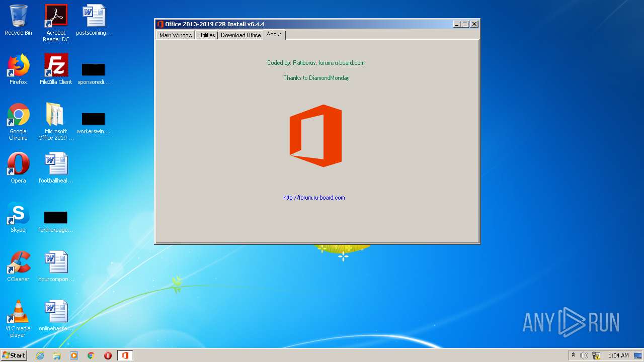Launch Opera from the desktop
This screenshot has height=362, width=644.
point(18,168)
